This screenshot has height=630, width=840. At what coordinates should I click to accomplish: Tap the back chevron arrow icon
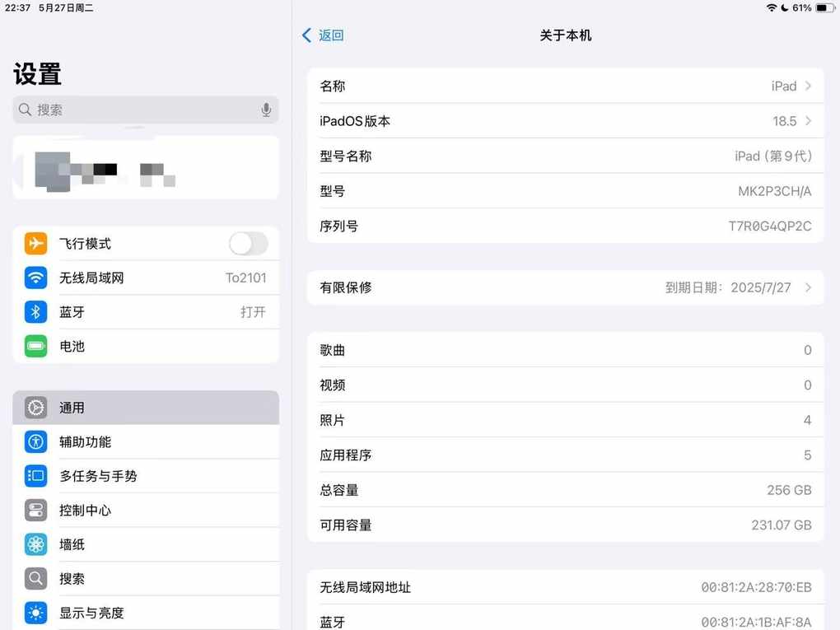click(x=306, y=35)
